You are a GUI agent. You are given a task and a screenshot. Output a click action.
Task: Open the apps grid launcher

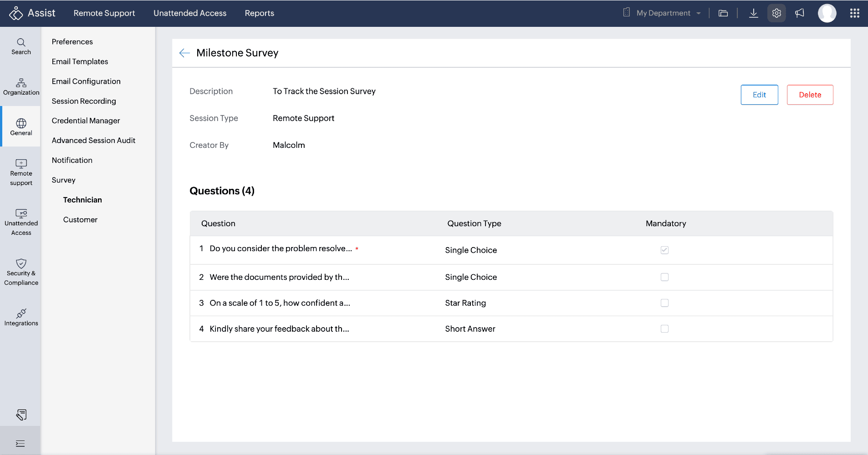pos(854,13)
